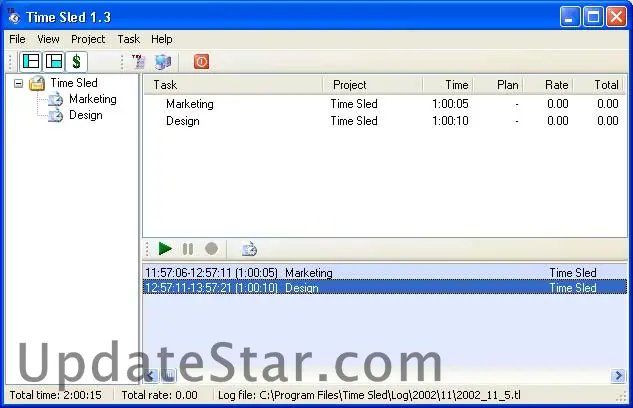The width and height of the screenshot is (633, 408).
Task: Click the Total time status bar entry
Action: [x=56, y=395]
